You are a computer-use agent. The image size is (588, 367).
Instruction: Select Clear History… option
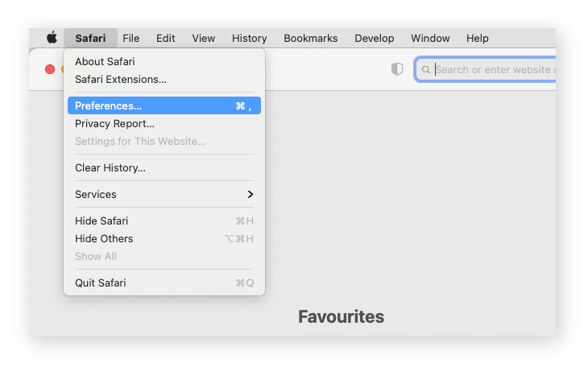pyautogui.click(x=110, y=168)
